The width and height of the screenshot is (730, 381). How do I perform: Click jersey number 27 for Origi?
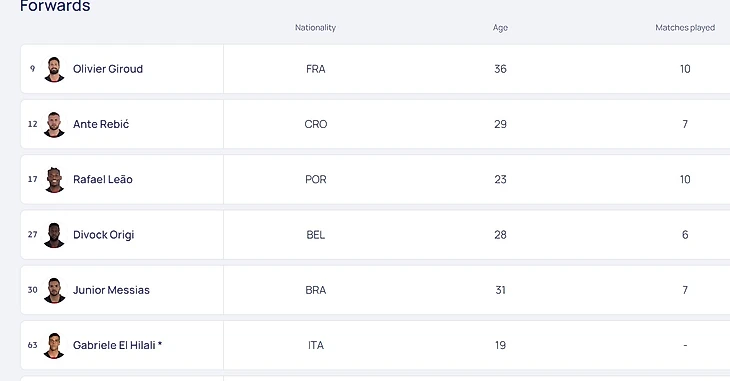32,234
